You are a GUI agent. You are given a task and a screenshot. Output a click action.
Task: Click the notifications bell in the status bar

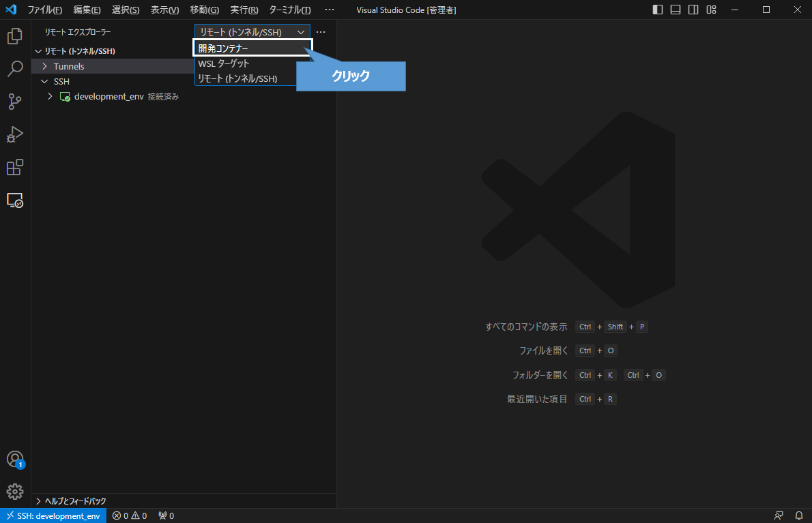pyautogui.click(x=798, y=515)
